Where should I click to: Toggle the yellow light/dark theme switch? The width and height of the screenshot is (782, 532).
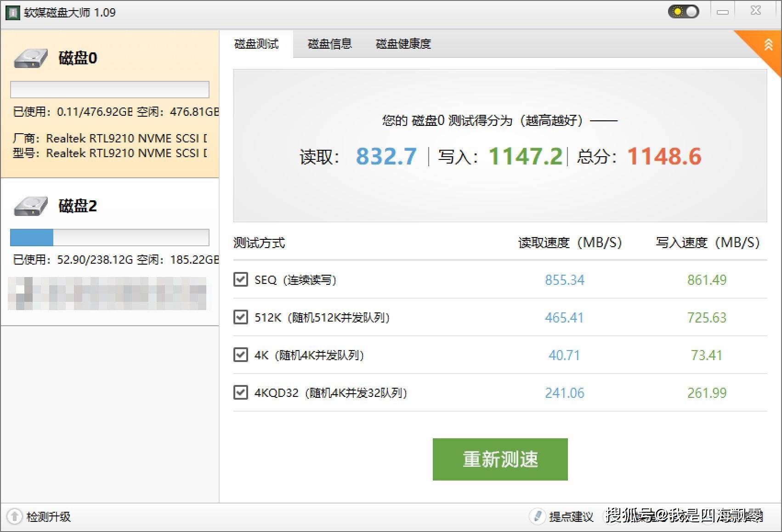(x=683, y=11)
